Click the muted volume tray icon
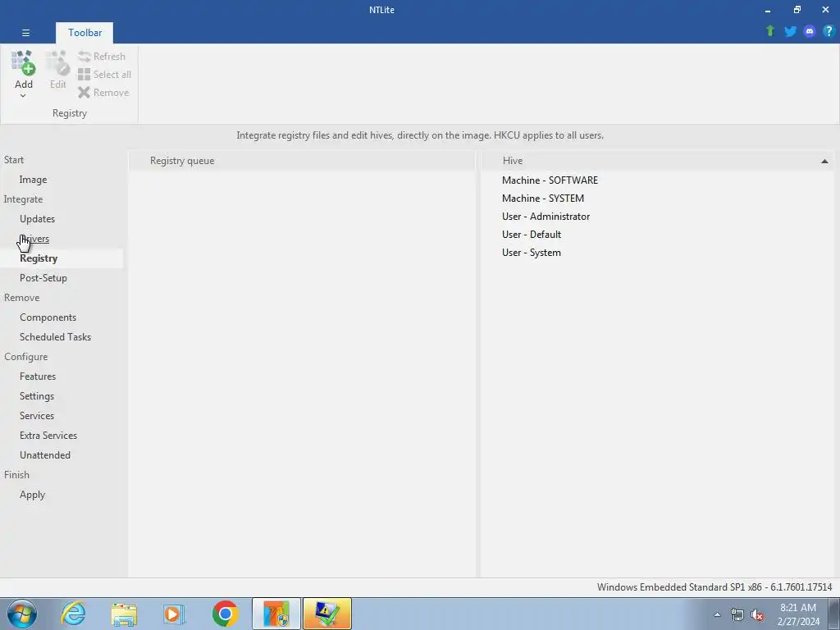The width and height of the screenshot is (840, 630). click(757, 614)
